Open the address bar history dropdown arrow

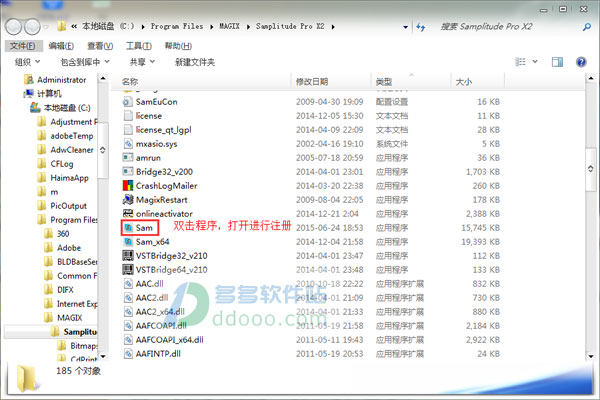[x=406, y=27]
